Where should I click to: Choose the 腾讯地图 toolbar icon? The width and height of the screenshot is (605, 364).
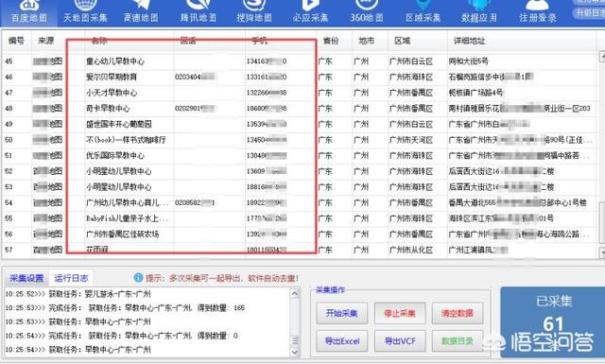(198, 11)
